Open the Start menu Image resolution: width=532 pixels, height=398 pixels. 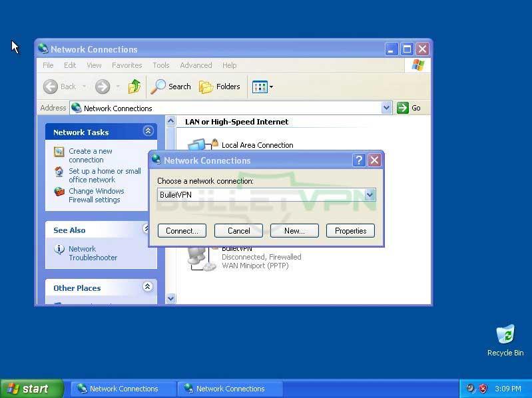click(x=31, y=389)
